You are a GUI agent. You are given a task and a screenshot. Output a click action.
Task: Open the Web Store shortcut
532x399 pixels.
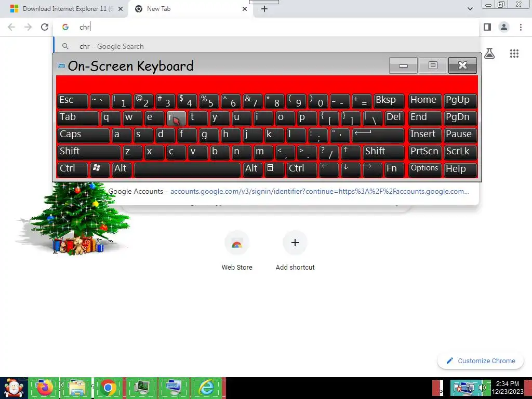237,250
